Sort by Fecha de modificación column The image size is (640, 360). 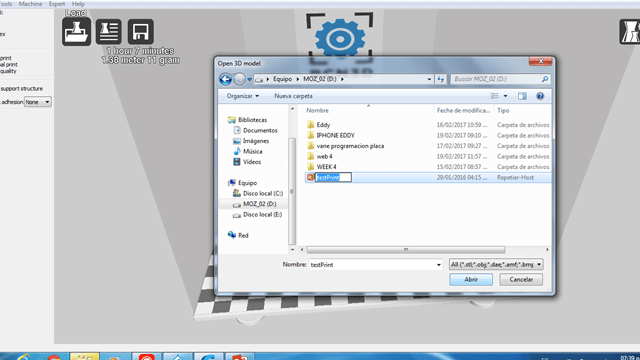point(463,111)
